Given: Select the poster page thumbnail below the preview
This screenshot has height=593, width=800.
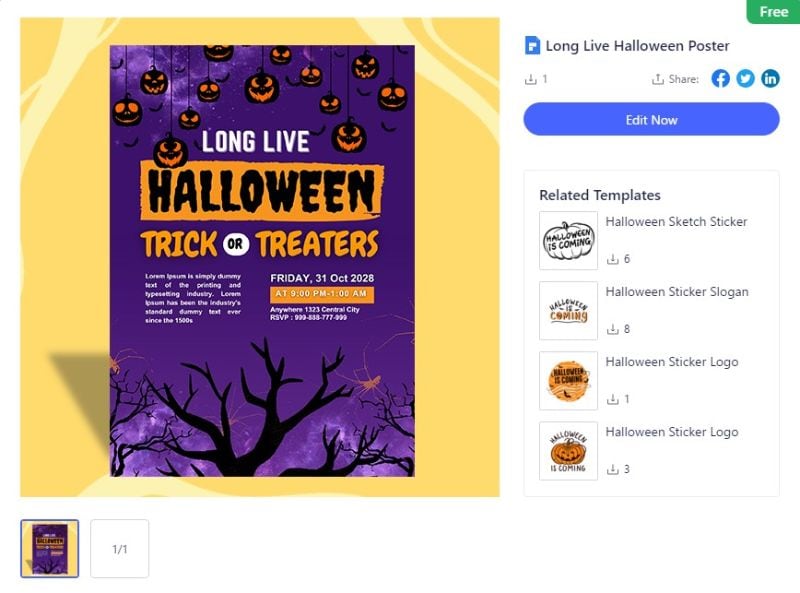Looking at the screenshot, I should [x=50, y=548].
